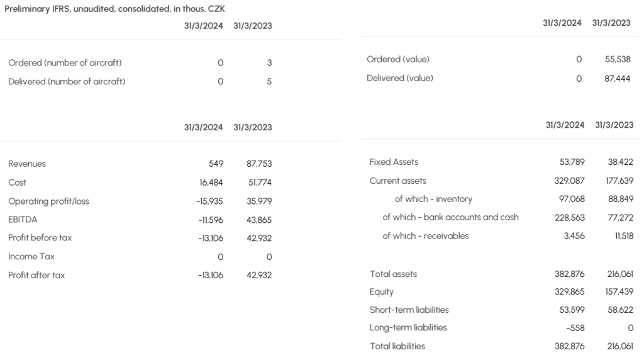
Task: Click the Short-term liabilities label
Action: click(x=409, y=310)
